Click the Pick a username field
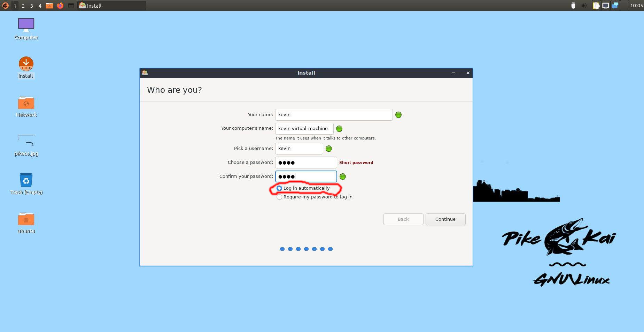 coord(299,149)
